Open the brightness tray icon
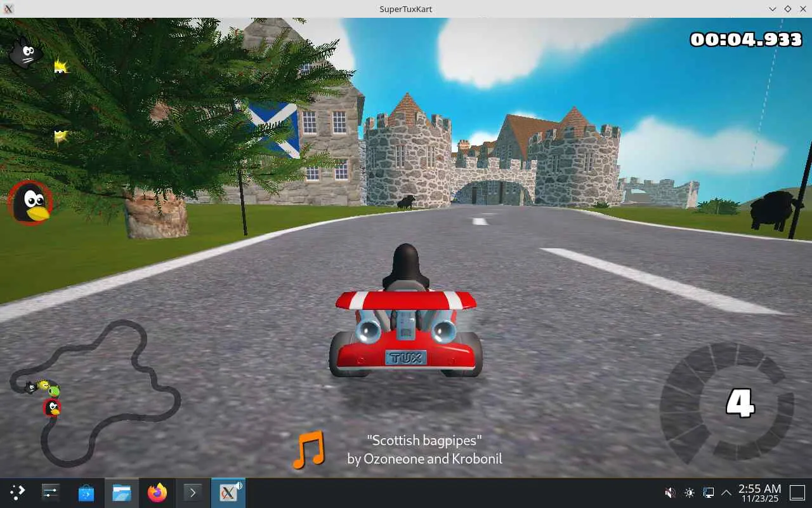Screen dimensions: 812x508 [x=690, y=493]
